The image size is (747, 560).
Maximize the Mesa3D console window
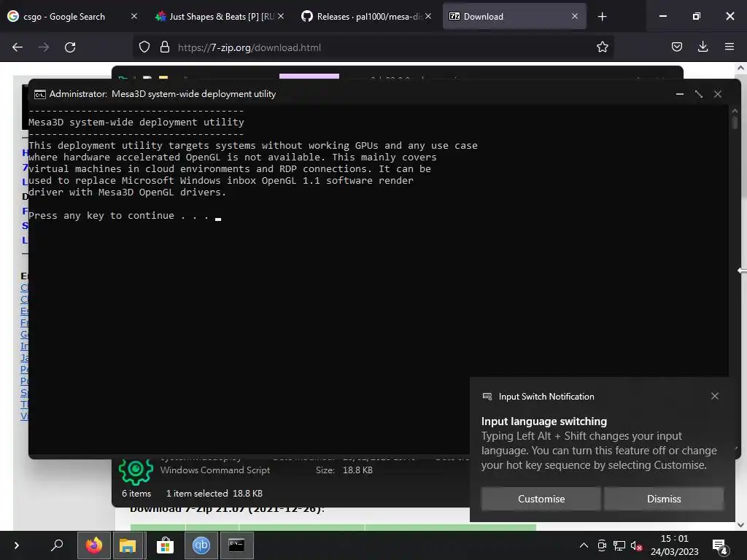[x=699, y=94]
